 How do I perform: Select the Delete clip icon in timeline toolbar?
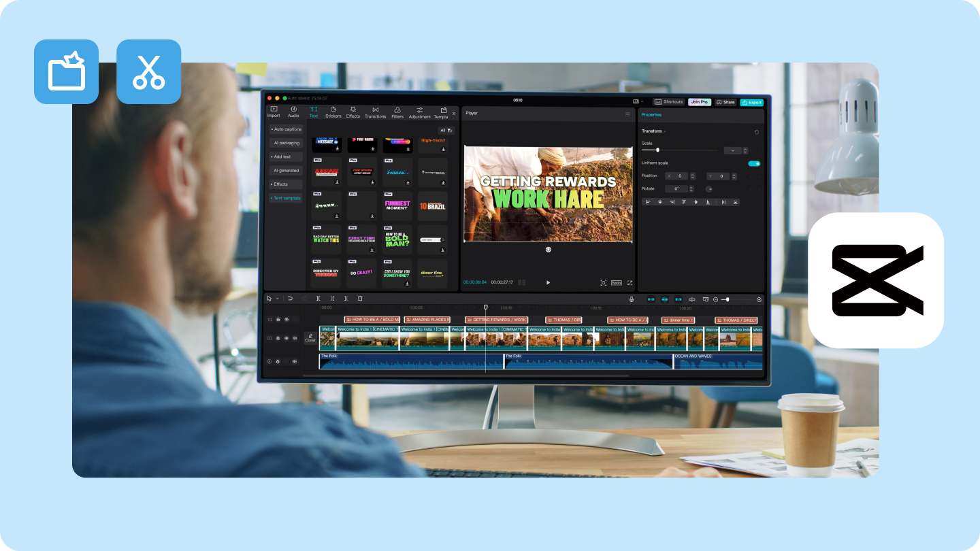[x=361, y=299]
